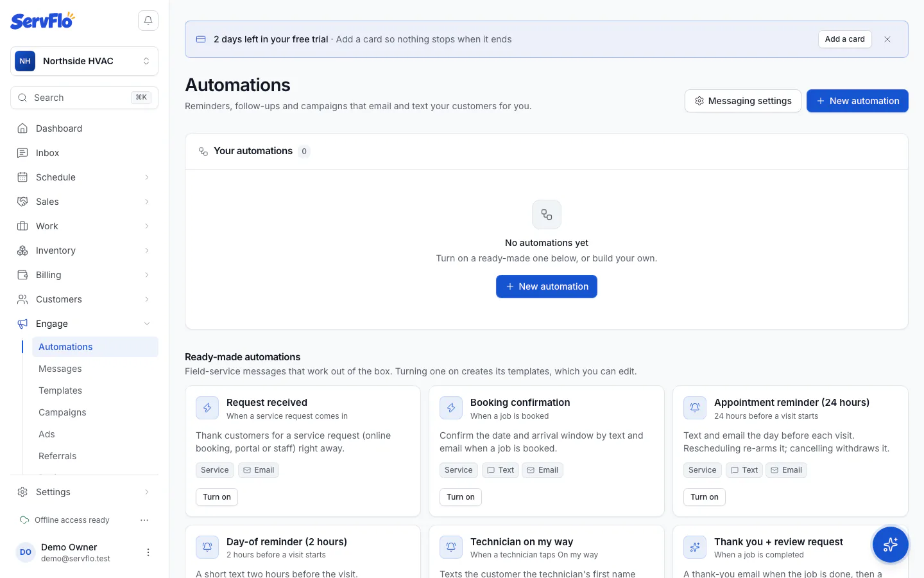Viewport: 924px width, 578px height.
Task: Click Add a card button
Action: 844,39
